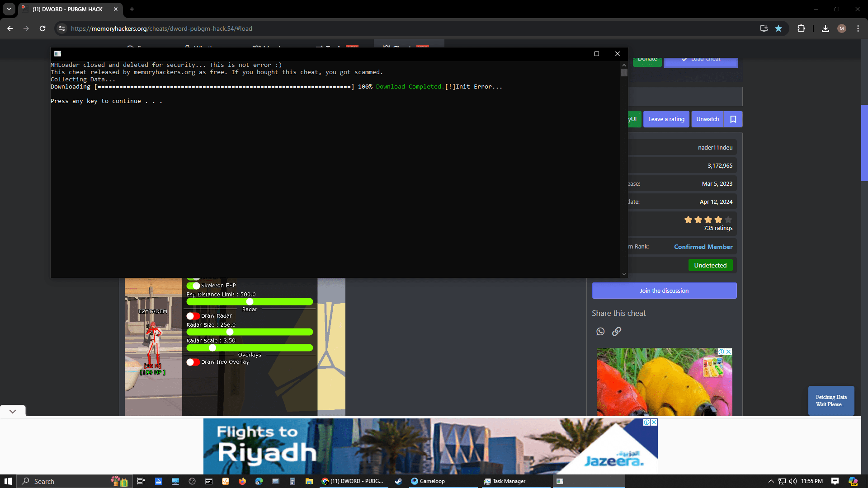Adjust the Radar Scale slider
The width and height of the screenshot is (868, 488).
click(x=250, y=348)
